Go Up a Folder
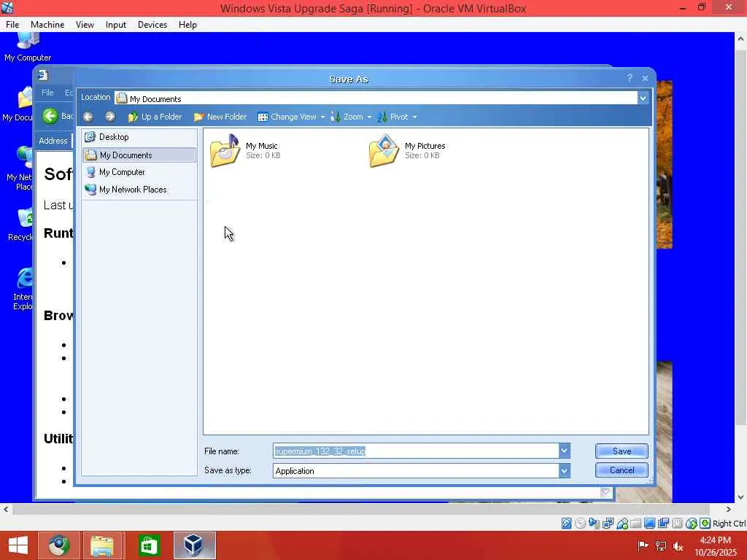 tap(155, 117)
